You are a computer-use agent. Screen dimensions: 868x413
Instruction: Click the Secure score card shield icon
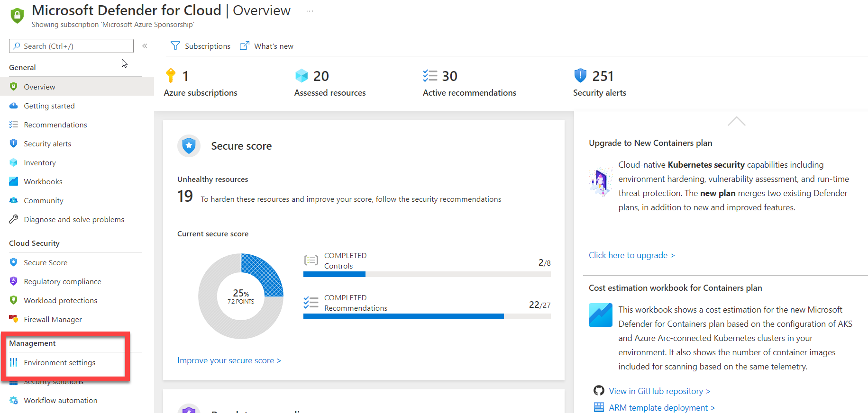tap(189, 146)
